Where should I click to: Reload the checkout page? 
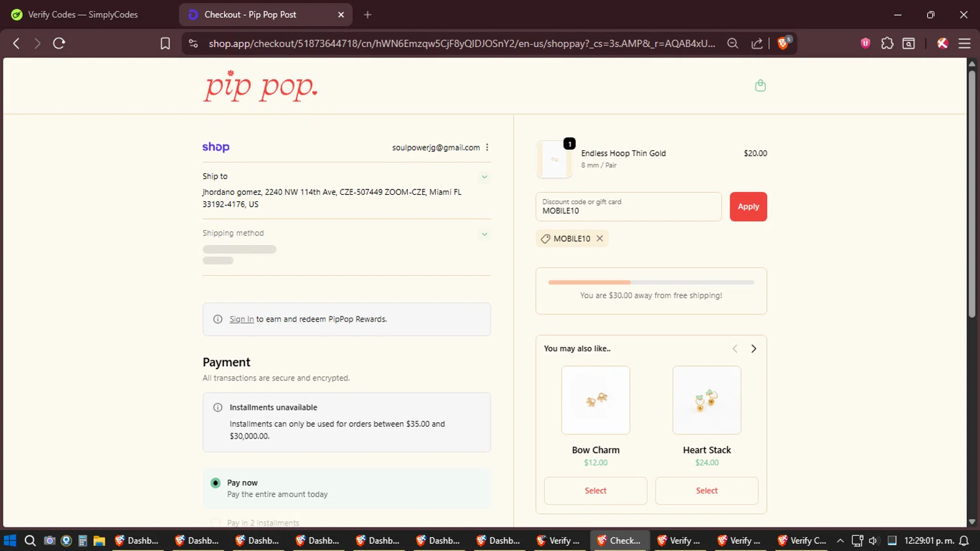(59, 43)
